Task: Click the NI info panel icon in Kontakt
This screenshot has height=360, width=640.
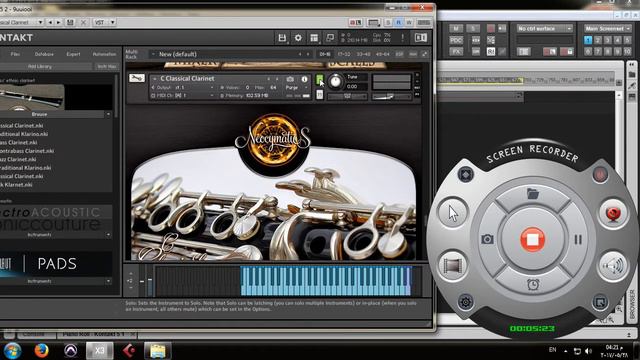Action: click(421, 38)
